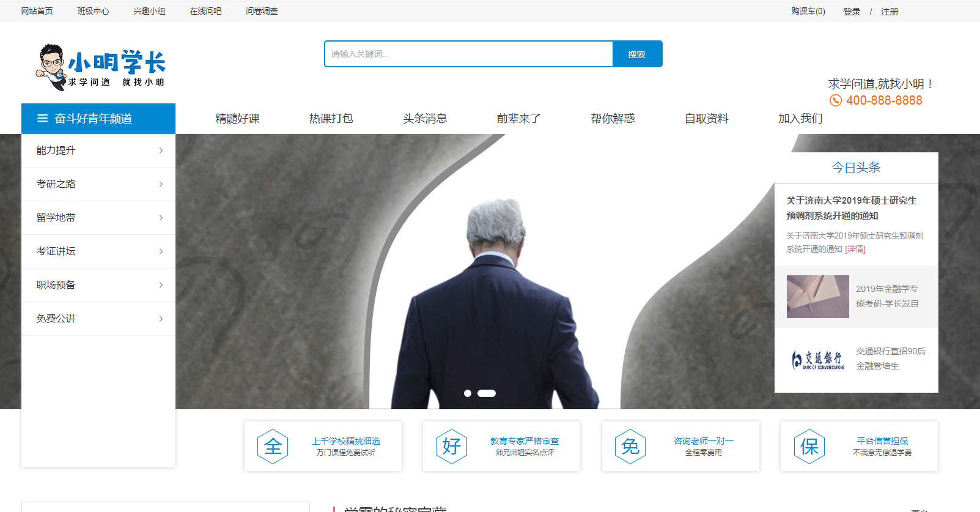Open 班级中心 in top bar
The image size is (980, 512).
(x=94, y=11)
